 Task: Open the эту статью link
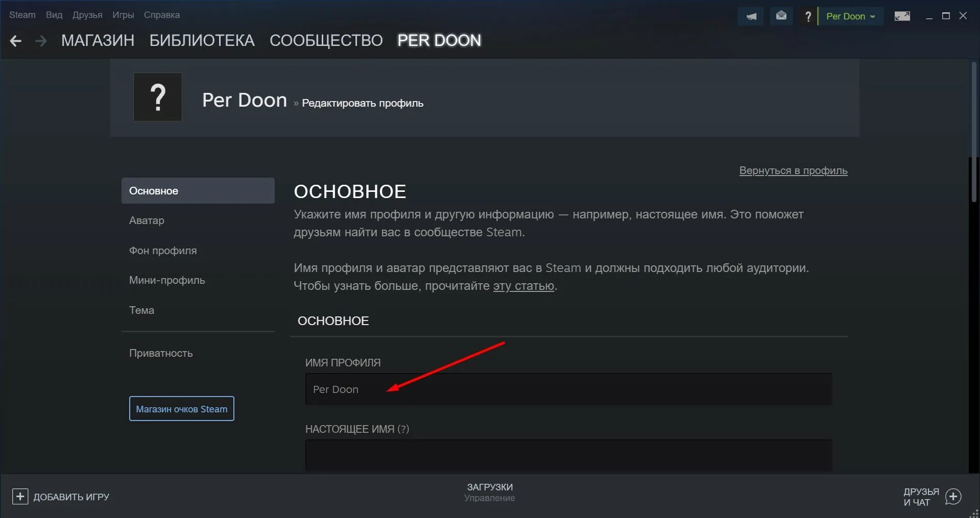pos(523,286)
